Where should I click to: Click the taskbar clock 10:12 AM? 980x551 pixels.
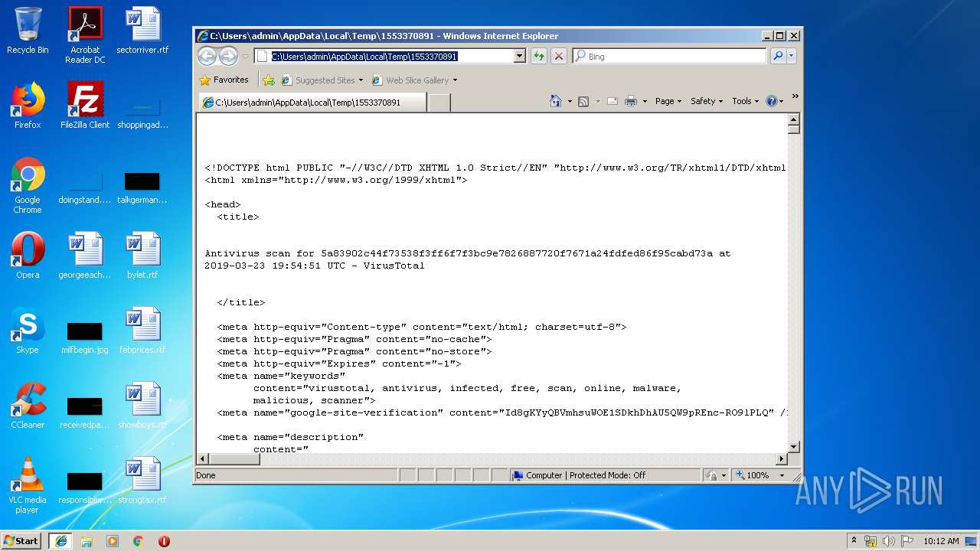pyautogui.click(x=941, y=540)
